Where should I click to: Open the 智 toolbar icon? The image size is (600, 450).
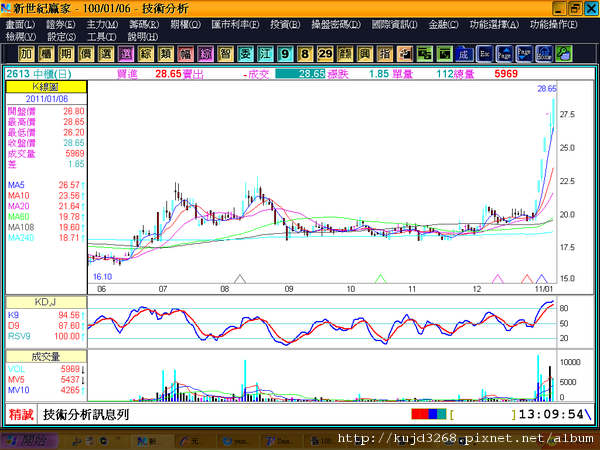point(225,54)
